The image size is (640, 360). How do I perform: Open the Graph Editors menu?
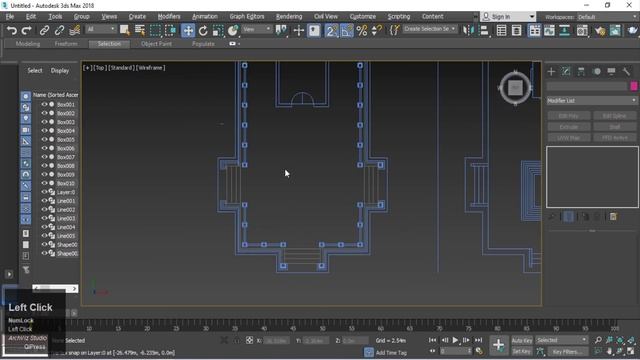(247, 16)
